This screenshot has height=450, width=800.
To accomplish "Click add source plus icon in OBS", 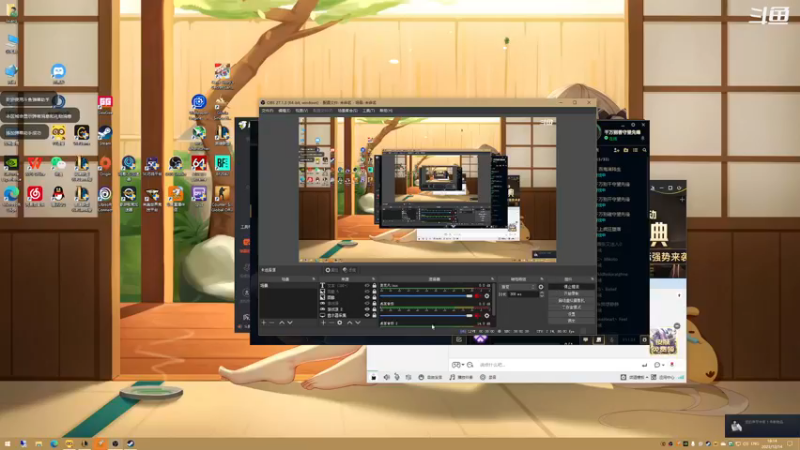I will 323,323.
